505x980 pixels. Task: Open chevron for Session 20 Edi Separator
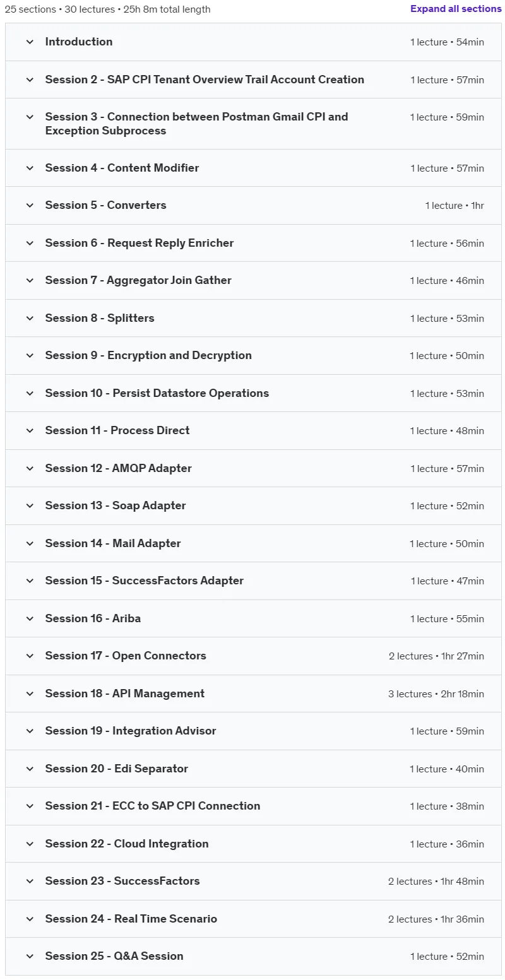click(30, 769)
